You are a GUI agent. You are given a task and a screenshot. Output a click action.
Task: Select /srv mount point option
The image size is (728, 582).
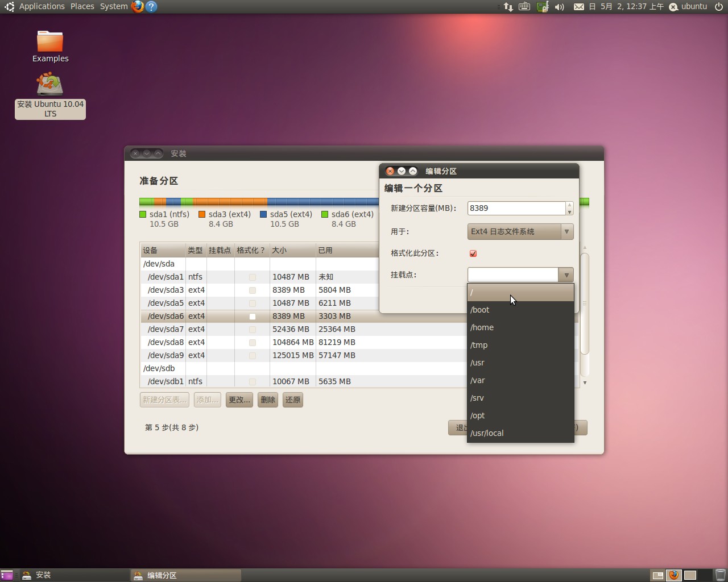click(x=520, y=398)
